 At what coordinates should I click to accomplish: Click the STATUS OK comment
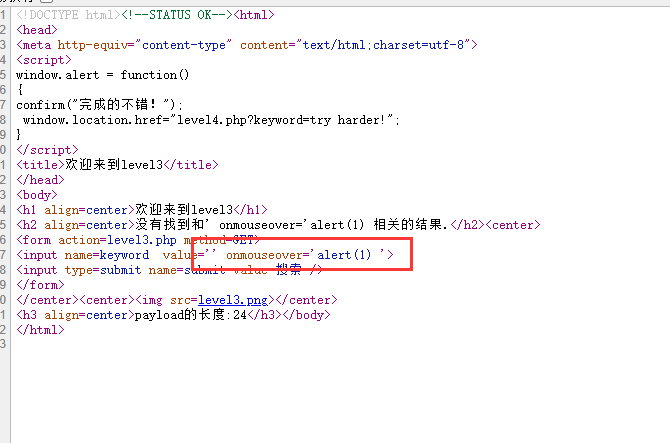point(177,15)
